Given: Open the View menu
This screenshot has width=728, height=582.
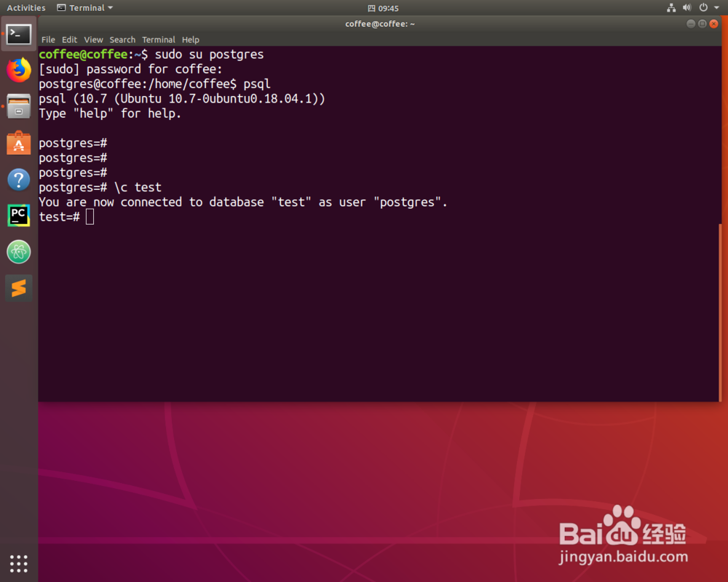Looking at the screenshot, I should (x=93, y=39).
